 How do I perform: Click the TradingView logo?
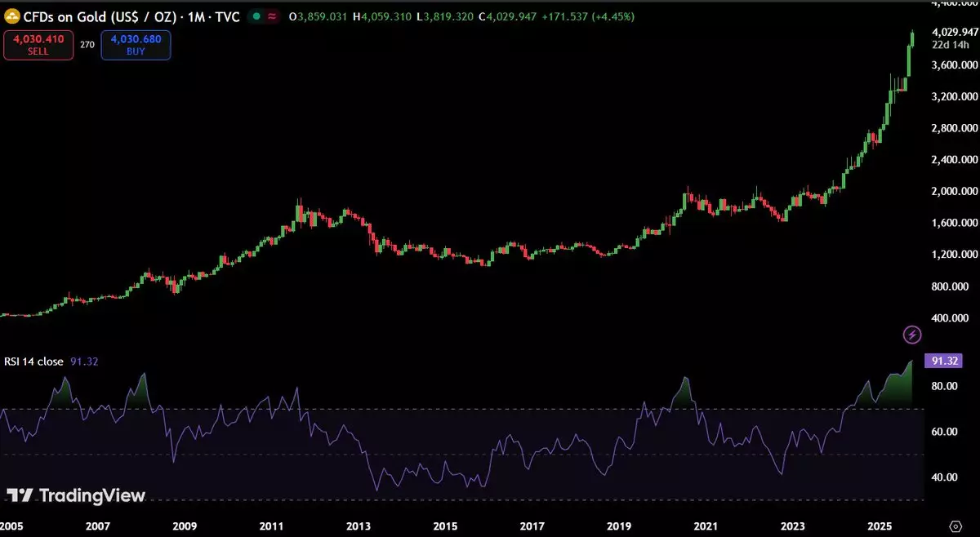point(76,495)
